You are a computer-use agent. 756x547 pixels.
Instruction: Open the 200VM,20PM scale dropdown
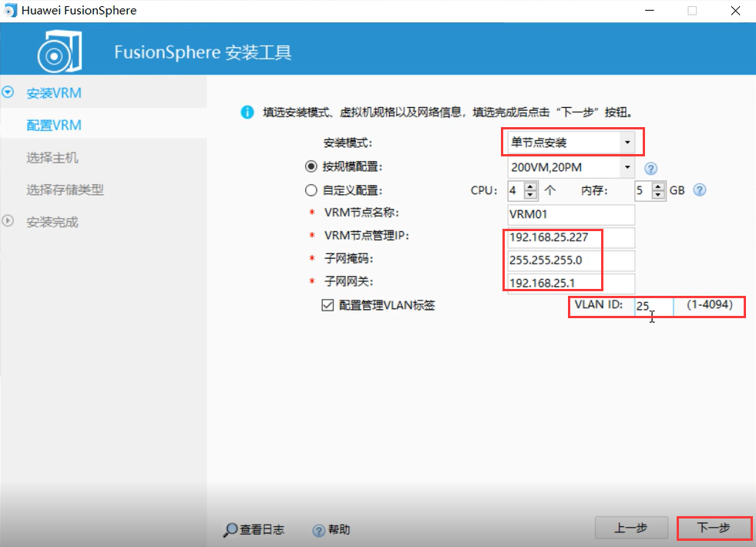(x=571, y=167)
